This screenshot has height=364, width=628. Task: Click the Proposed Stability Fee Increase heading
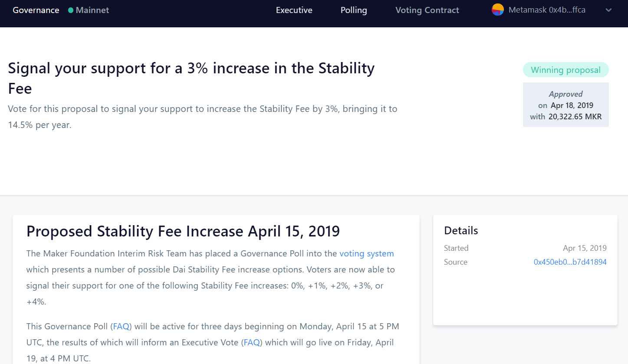tap(183, 231)
